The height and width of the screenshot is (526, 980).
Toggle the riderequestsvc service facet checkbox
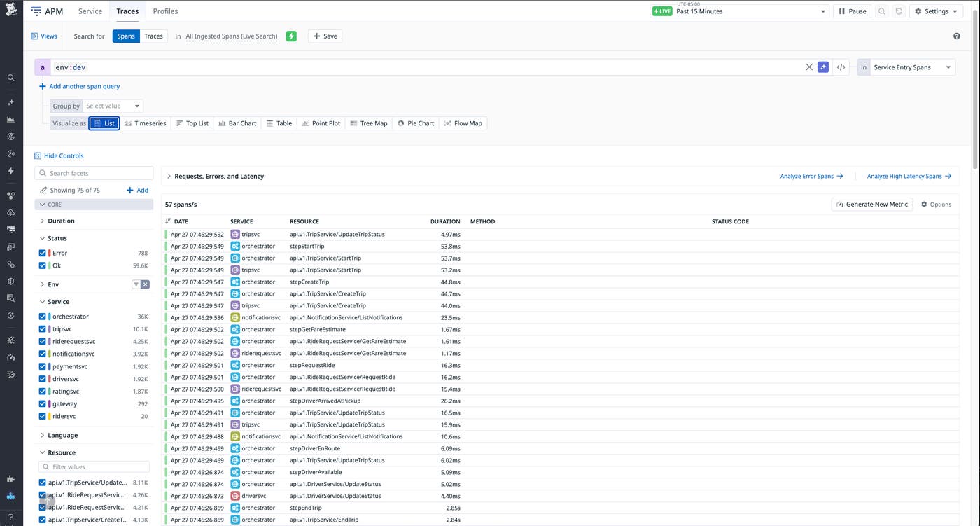click(43, 341)
